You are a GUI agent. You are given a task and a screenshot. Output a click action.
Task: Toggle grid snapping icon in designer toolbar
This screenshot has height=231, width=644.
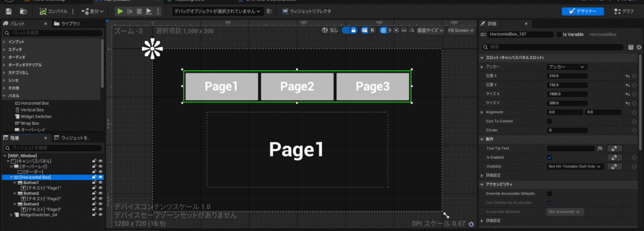[x=383, y=30]
